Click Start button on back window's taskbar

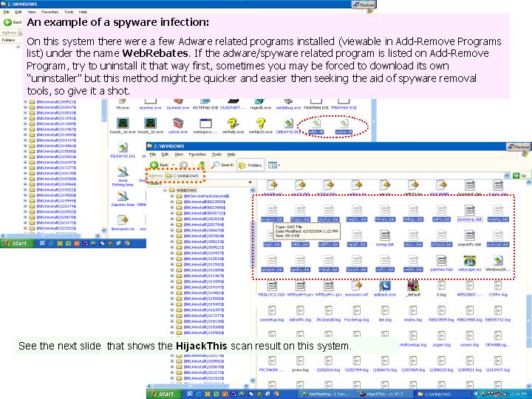pos(16,243)
